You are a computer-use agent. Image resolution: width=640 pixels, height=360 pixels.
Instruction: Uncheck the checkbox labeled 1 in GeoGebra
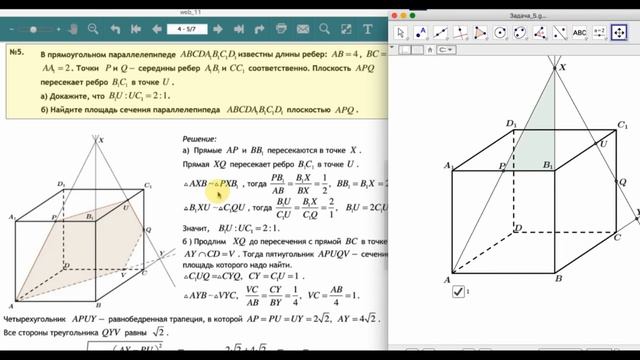click(458, 291)
